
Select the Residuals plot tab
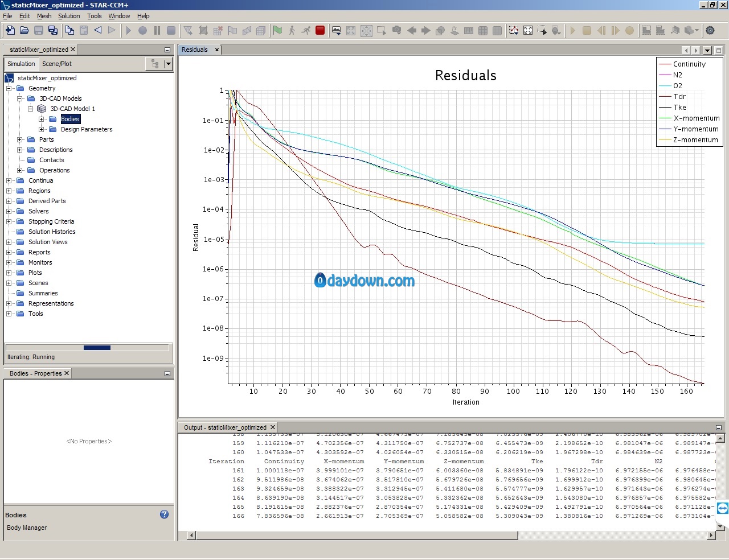pyautogui.click(x=195, y=50)
